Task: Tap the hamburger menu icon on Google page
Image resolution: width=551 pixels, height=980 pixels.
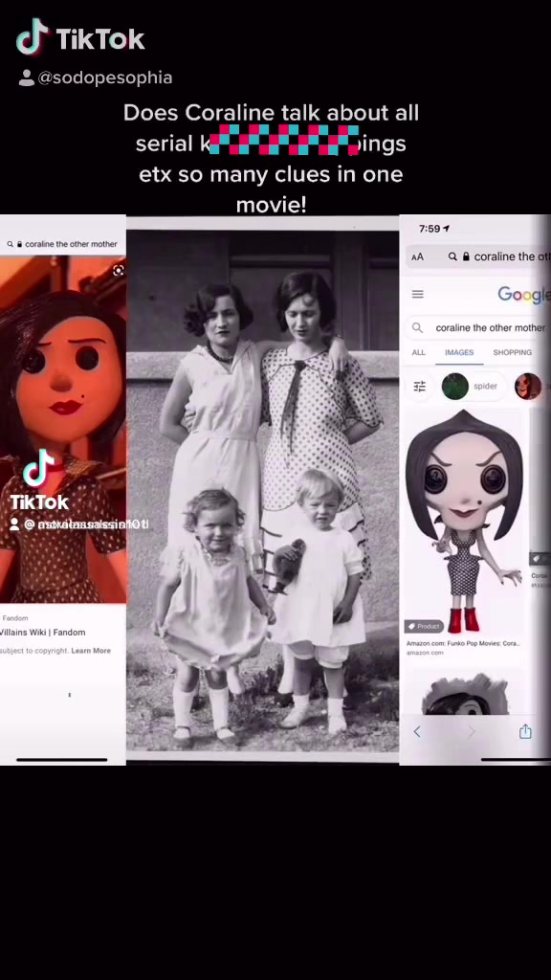Action: [x=418, y=294]
